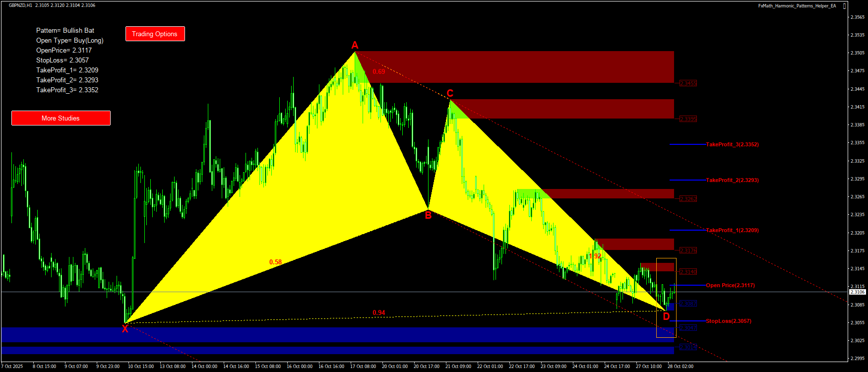Viewport: 868px width, 372px height.
Task: Select the pattern point D marker
Action: point(666,316)
